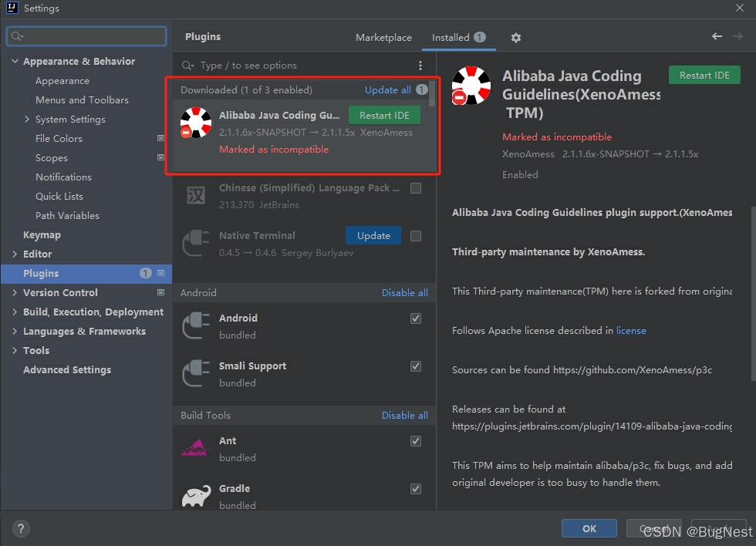The width and height of the screenshot is (756, 546).
Task: Click the settings search magnifier icon
Action: (17, 36)
